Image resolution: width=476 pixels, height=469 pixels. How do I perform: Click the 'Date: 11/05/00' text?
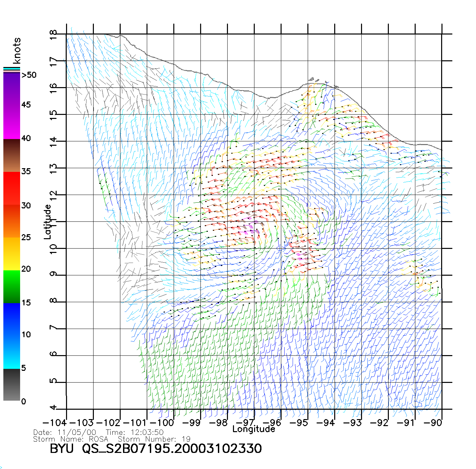point(65,432)
